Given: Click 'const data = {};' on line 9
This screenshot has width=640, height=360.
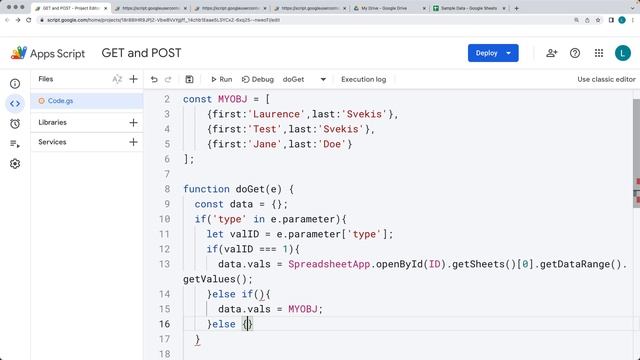Looking at the screenshot, I should coord(241,204).
